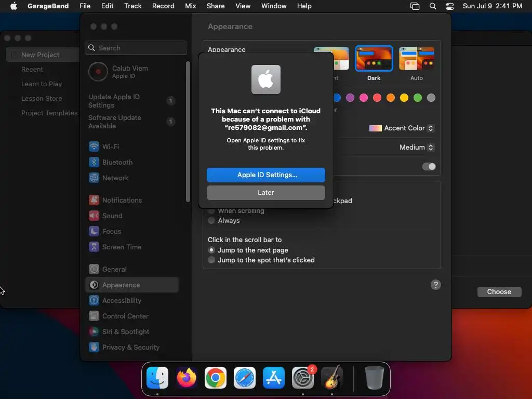532x399 pixels.
Task: Launch Google Chrome from the Dock
Action: (x=216, y=378)
